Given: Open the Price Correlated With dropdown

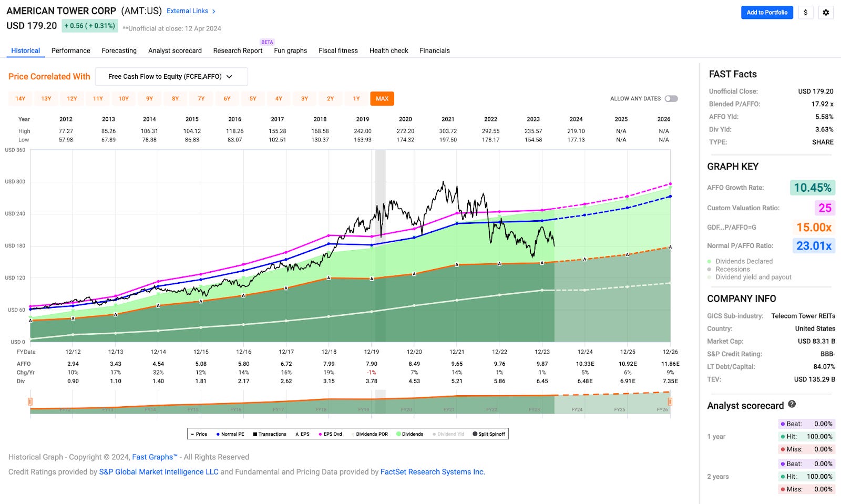Looking at the screenshot, I should click(171, 77).
